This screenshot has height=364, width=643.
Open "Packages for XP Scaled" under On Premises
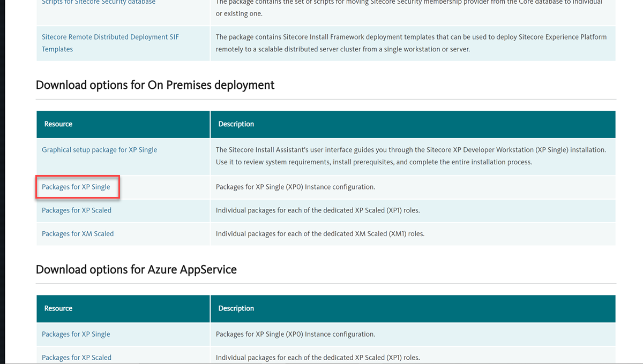point(76,210)
